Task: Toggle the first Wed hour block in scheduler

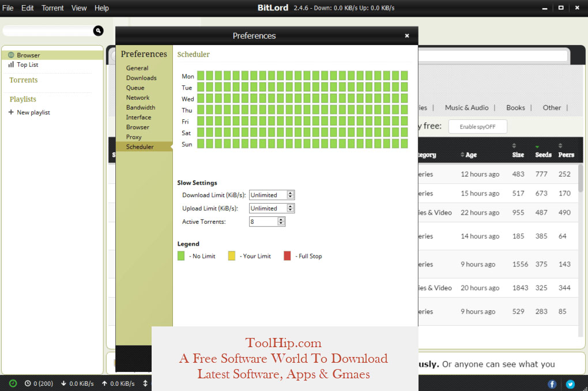Action: coord(201,98)
